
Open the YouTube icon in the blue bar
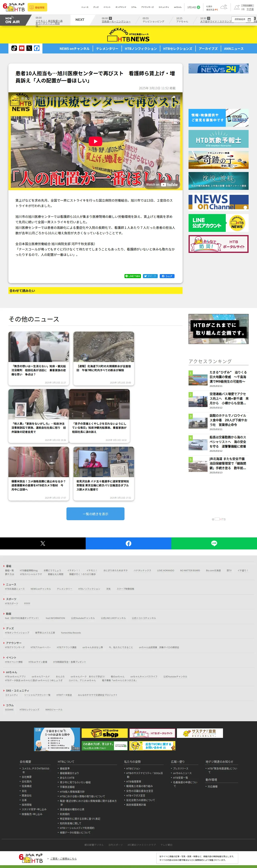point(22,48)
